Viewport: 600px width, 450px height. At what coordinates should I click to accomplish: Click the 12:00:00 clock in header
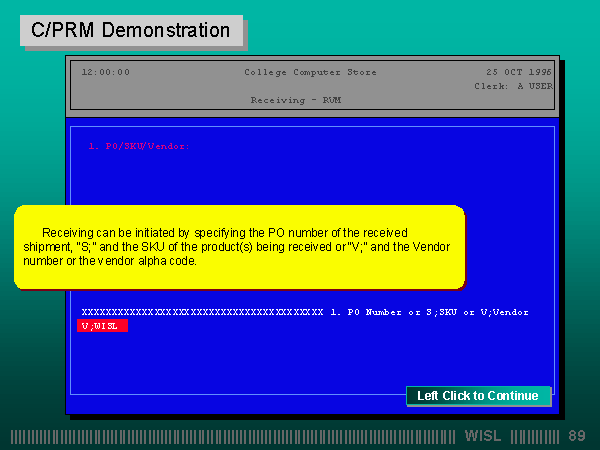(x=105, y=72)
